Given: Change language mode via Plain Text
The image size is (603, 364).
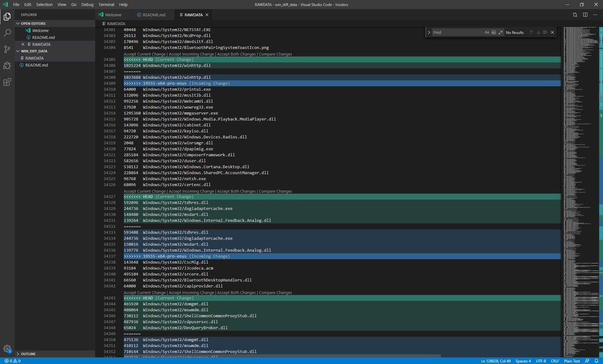Looking at the screenshot, I should pyautogui.click(x=572, y=360).
